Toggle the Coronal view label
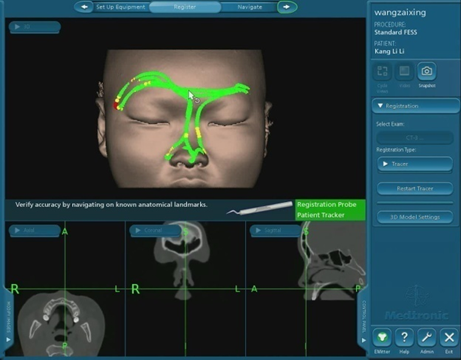This screenshot has height=360, width=461. tap(155, 230)
